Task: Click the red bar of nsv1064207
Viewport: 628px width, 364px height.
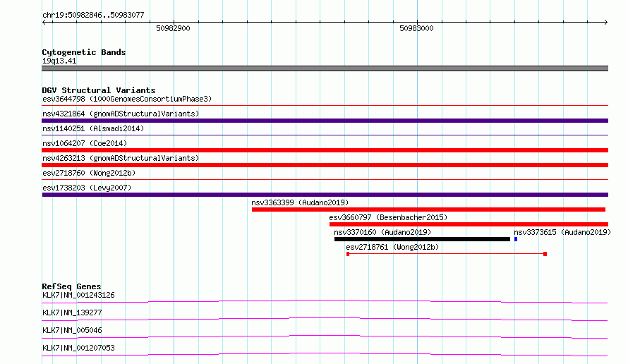Action: 325,150
